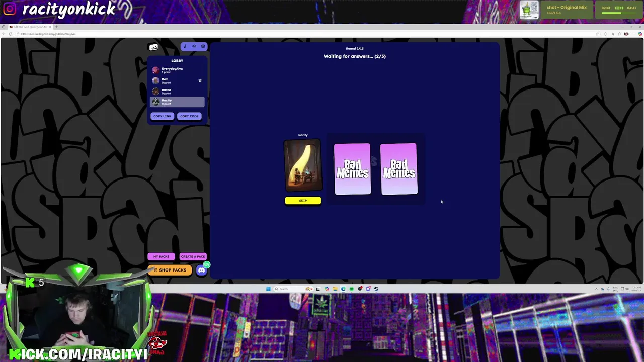This screenshot has height=362, width=644.
Task: Open SHOP PACKS store
Action: click(x=170, y=270)
